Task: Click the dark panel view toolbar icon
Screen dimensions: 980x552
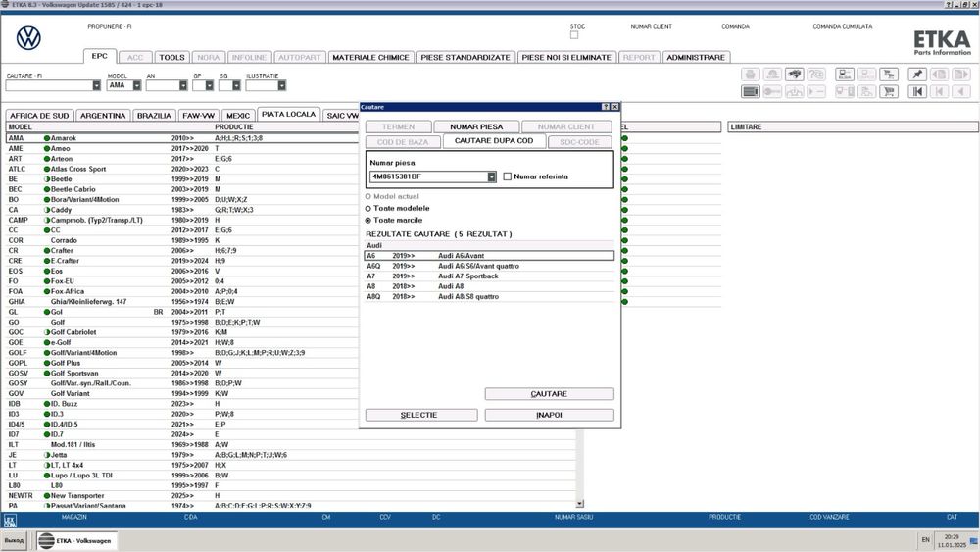Action: pyautogui.click(x=751, y=91)
